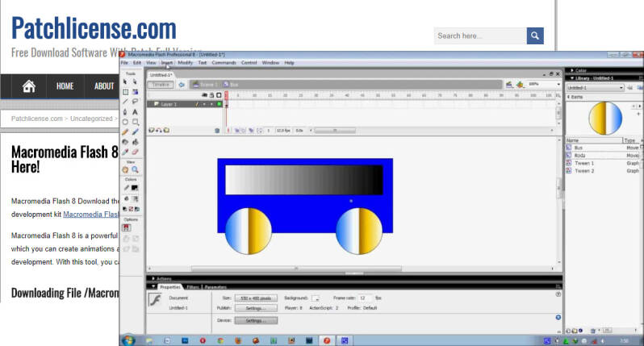The image size is (644, 346).
Task: Click ABOUT on the Patchlicense website nav
Action: point(104,86)
